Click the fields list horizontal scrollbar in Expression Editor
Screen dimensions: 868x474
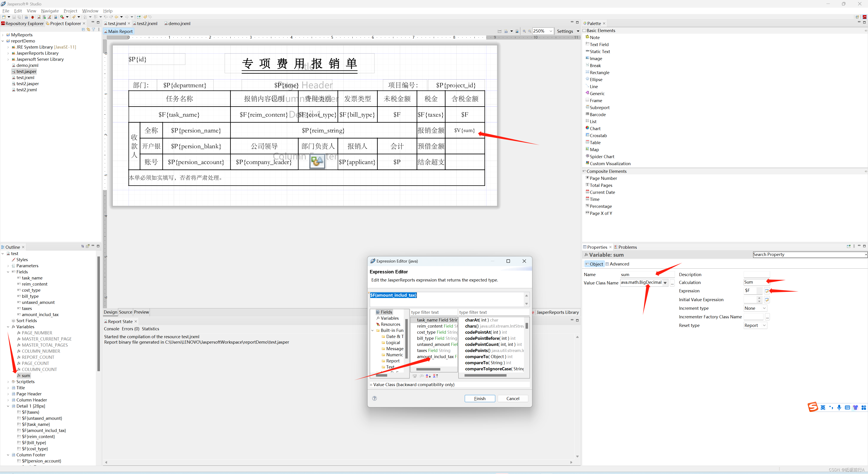pos(428,369)
